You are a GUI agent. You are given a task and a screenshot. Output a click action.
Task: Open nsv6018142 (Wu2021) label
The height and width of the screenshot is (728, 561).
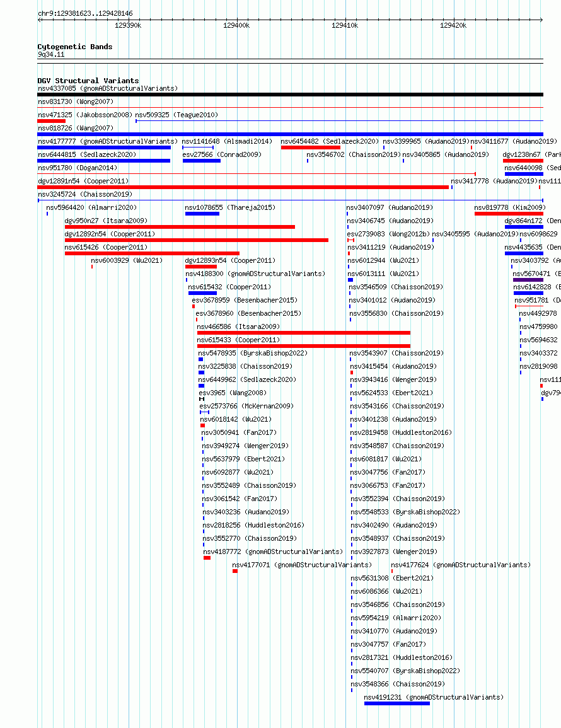[236, 419]
